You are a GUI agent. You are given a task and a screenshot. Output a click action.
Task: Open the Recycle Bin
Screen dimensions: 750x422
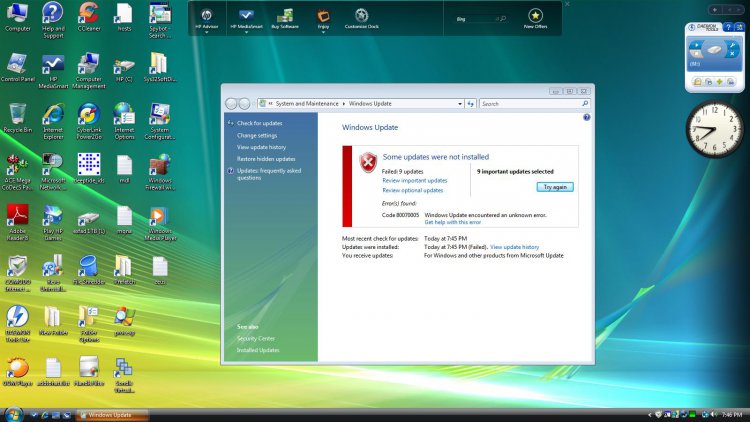tap(18, 118)
